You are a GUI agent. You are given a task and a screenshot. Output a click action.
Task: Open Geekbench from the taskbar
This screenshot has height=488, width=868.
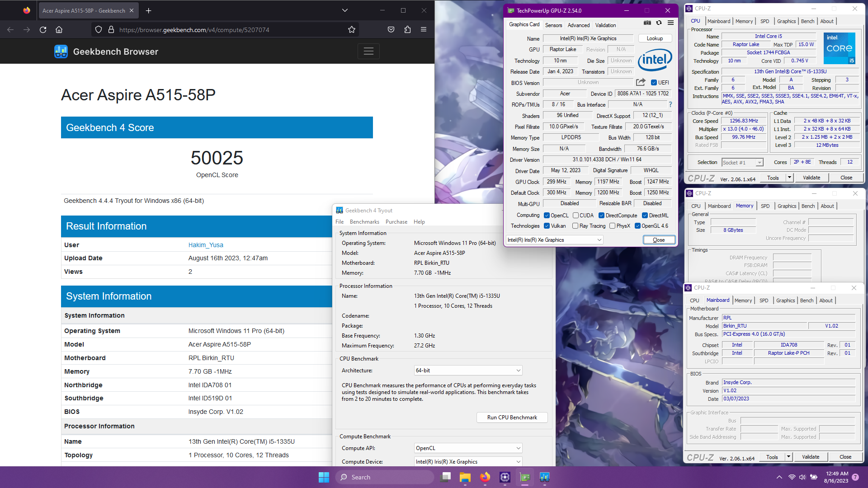tap(545, 477)
